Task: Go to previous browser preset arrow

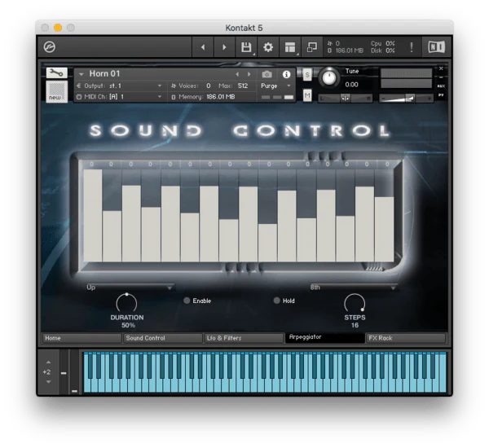Action: (203, 47)
